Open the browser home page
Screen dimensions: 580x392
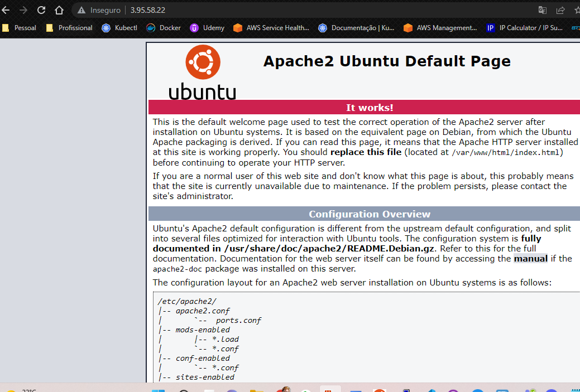click(59, 10)
